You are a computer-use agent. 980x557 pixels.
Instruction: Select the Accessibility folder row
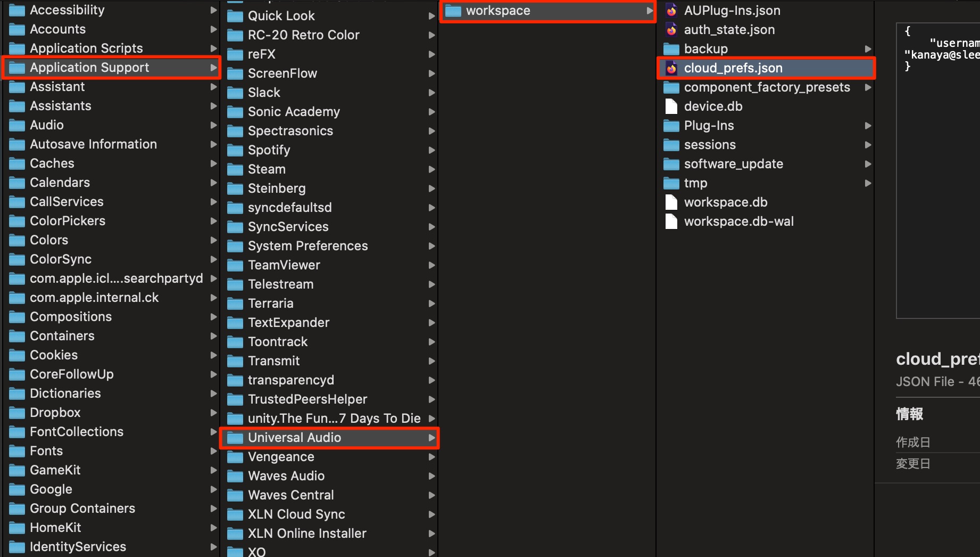coord(112,10)
